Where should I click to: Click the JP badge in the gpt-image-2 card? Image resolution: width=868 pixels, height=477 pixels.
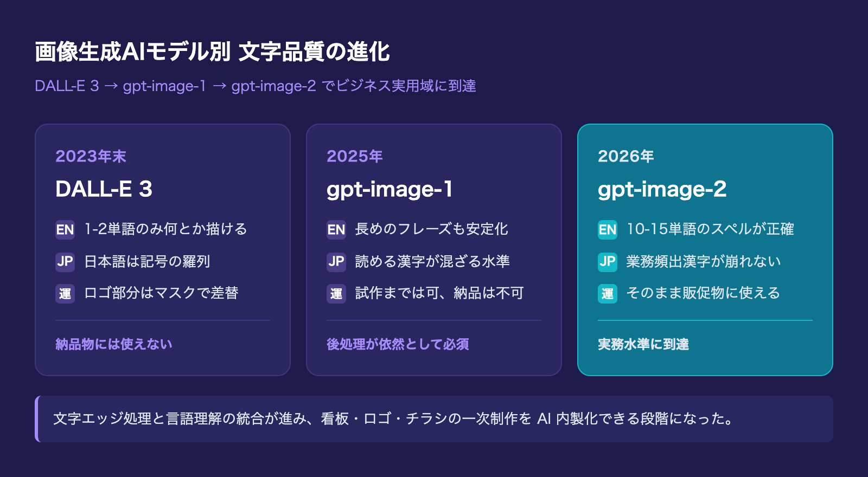pos(608,261)
